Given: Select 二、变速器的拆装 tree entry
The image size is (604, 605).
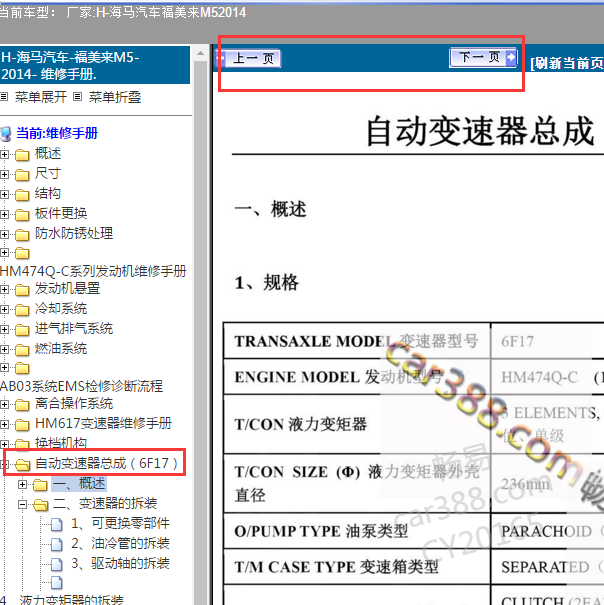Looking at the screenshot, I should pos(105,504).
